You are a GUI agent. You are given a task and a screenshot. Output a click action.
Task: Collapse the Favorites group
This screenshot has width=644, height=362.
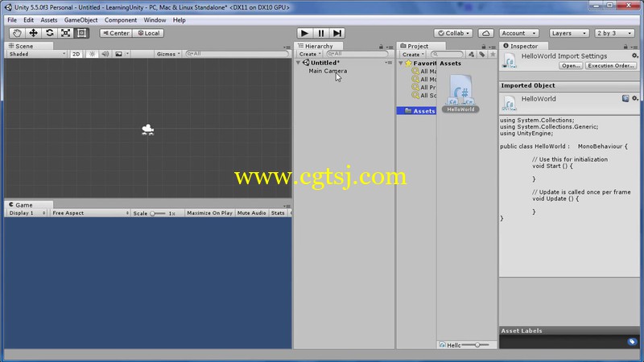pos(401,64)
